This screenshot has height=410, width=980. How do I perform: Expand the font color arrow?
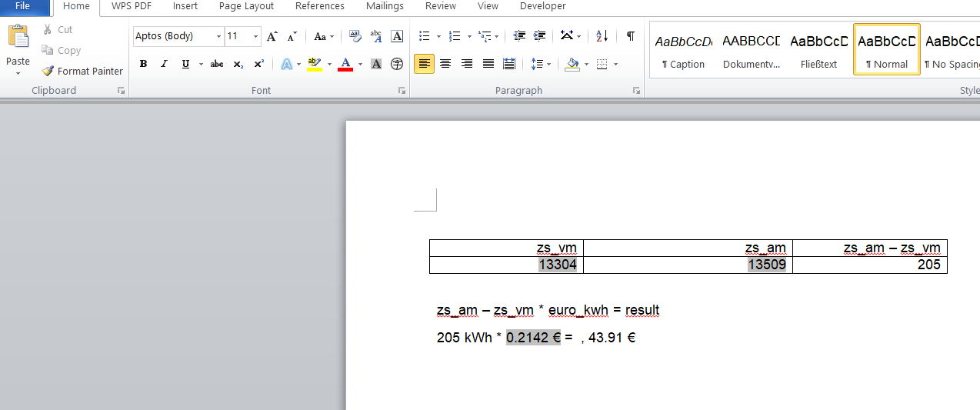360,64
